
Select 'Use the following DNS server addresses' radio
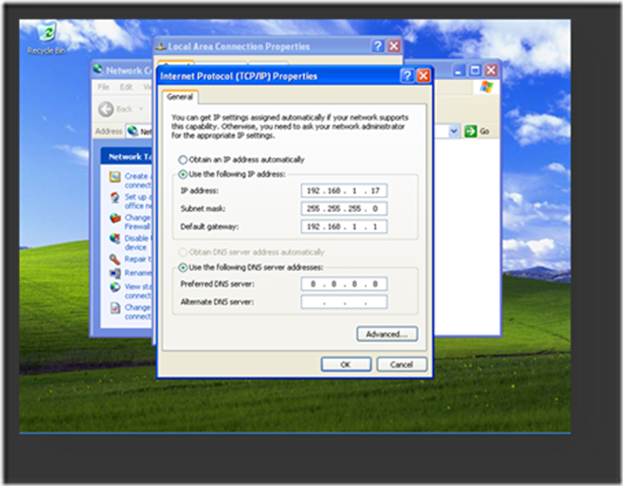point(183,267)
